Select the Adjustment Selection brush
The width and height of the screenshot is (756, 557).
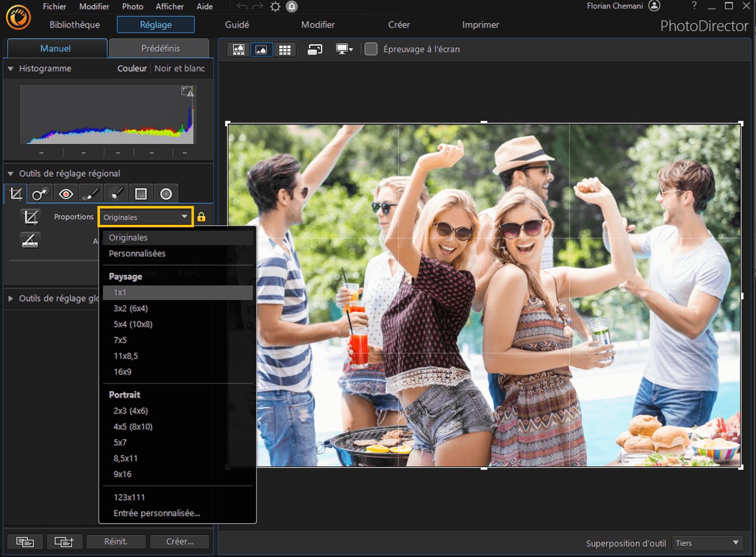point(116,193)
